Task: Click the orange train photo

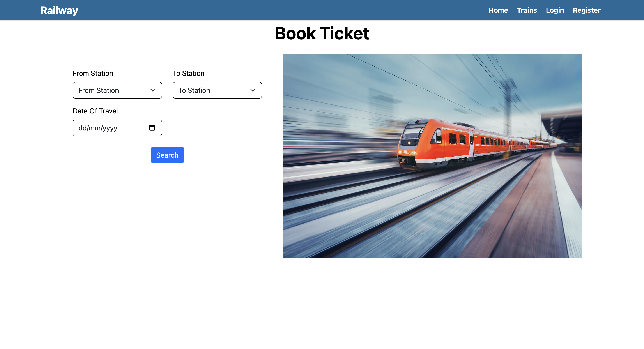Action: click(432, 156)
